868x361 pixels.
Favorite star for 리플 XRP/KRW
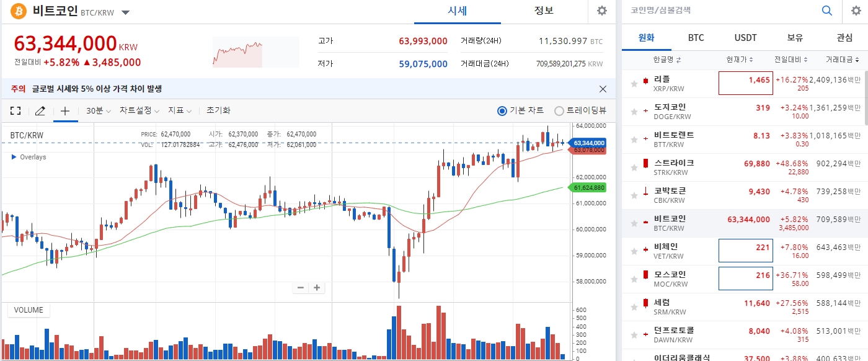pyautogui.click(x=634, y=83)
